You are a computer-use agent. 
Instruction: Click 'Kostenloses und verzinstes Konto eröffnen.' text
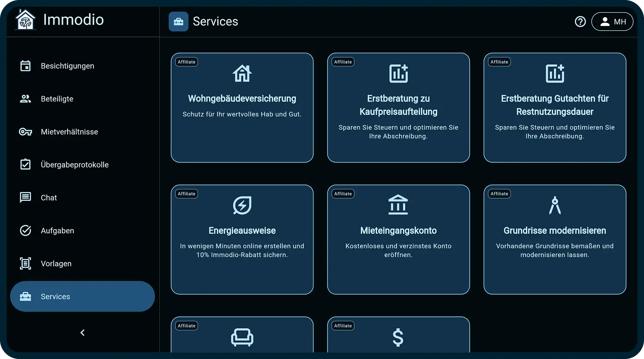pyautogui.click(x=399, y=250)
